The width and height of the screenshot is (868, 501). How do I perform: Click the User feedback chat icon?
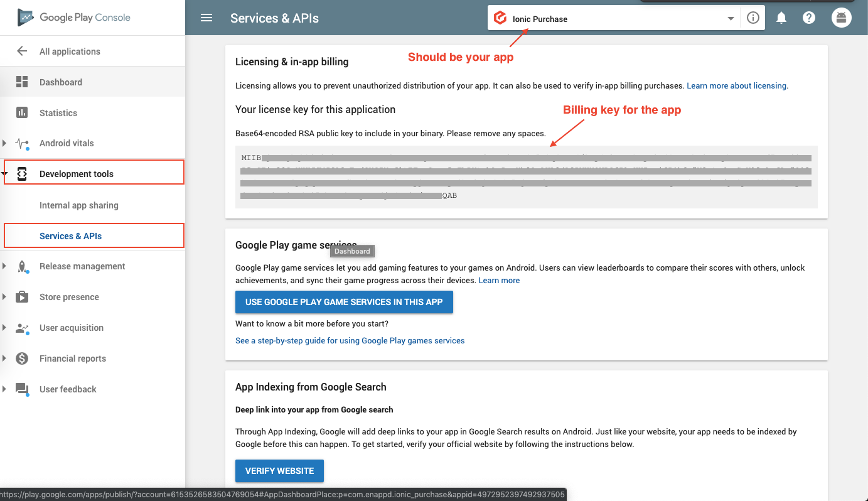23,390
